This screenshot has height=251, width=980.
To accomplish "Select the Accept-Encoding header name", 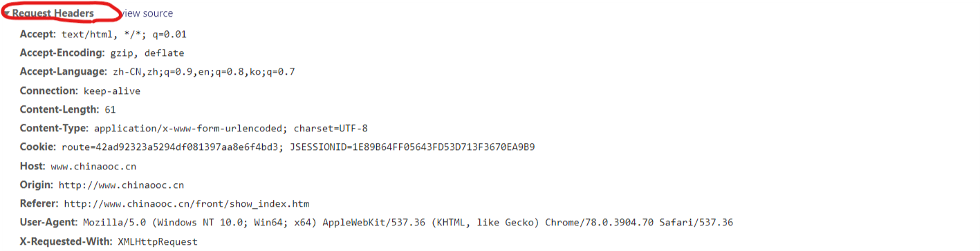I will pyautogui.click(x=62, y=53).
